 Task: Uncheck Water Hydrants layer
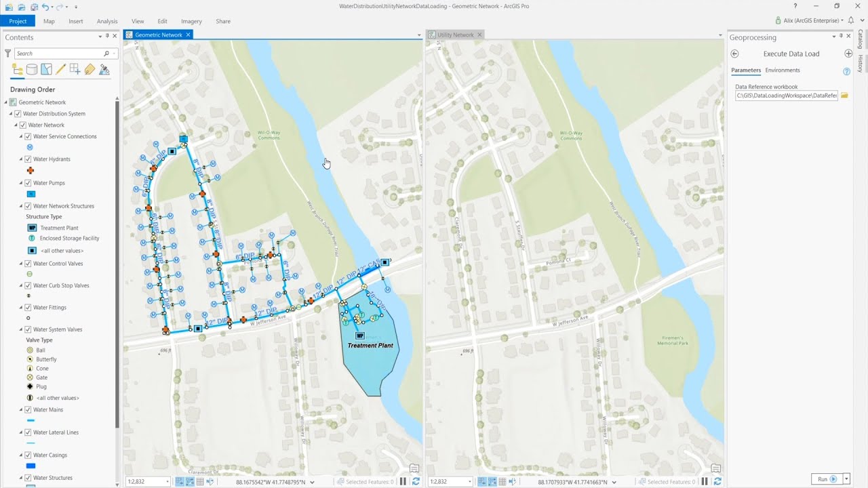coord(28,159)
